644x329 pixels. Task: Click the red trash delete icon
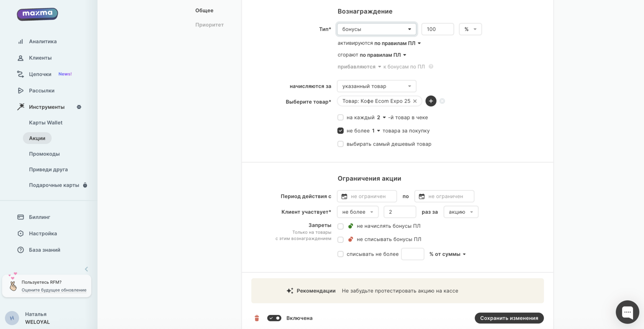click(x=257, y=318)
